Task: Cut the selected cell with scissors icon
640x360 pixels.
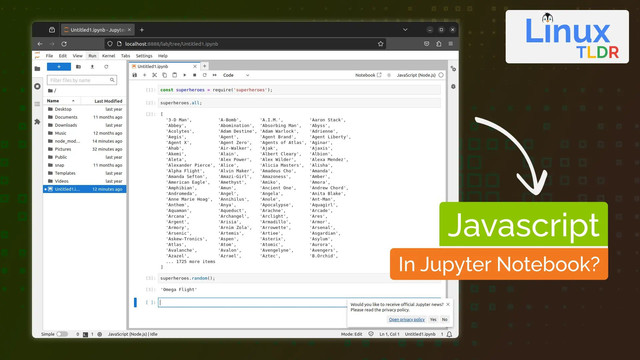Action: click(154, 75)
